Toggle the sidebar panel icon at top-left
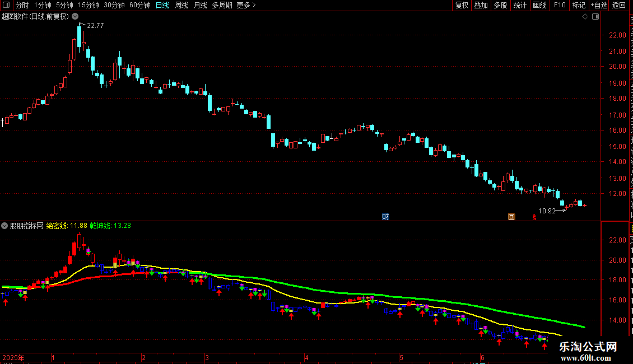The height and width of the screenshot is (364, 633). (x=6, y=5)
